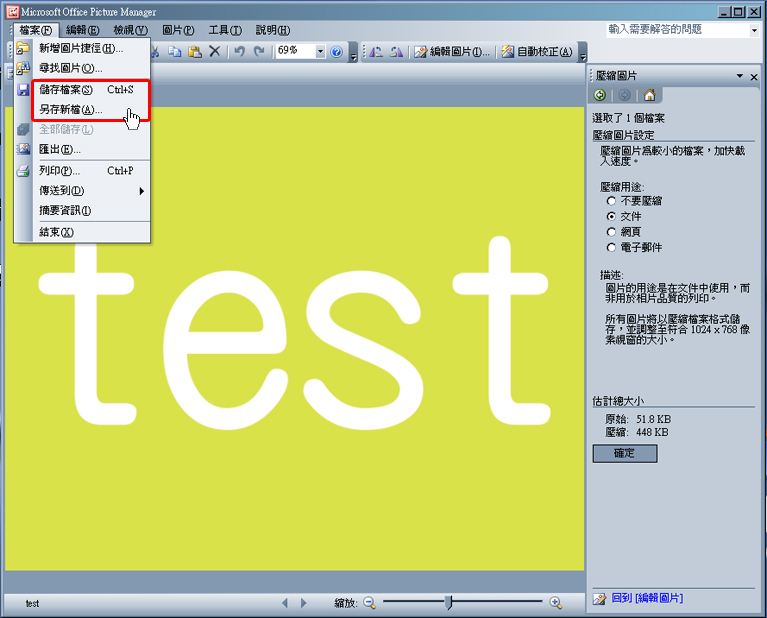
Task: Click the 自動校正 (AutoCorrect) toolbar button
Action: [537, 51]
